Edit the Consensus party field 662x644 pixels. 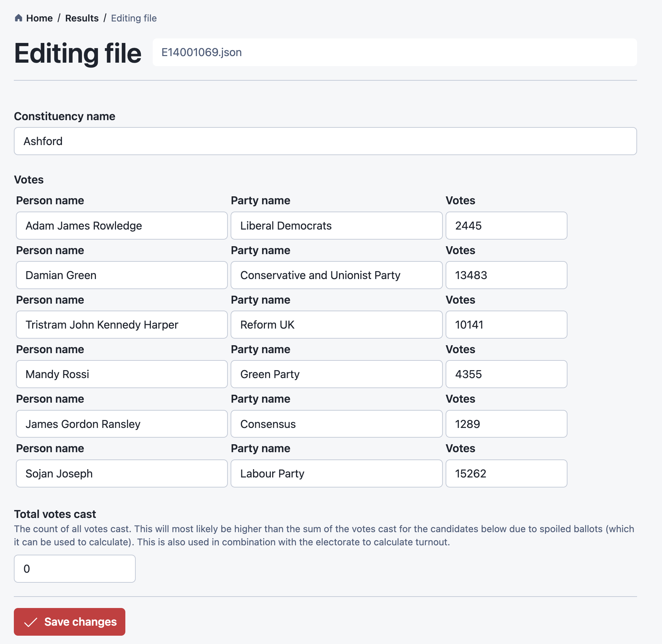337,424
